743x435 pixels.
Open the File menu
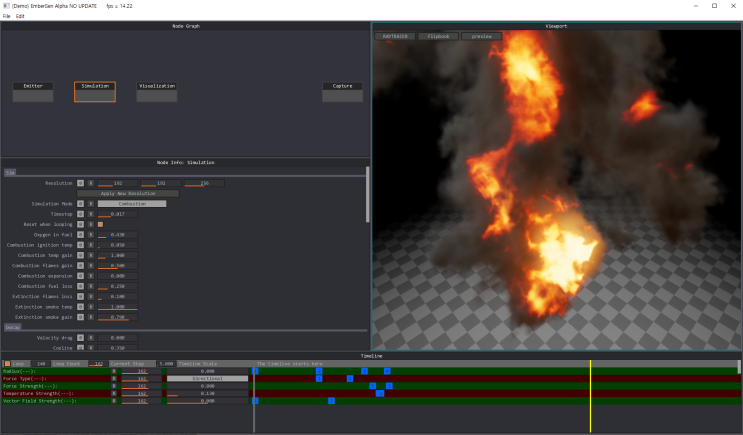pyautogui.click(x=7, y=16)
